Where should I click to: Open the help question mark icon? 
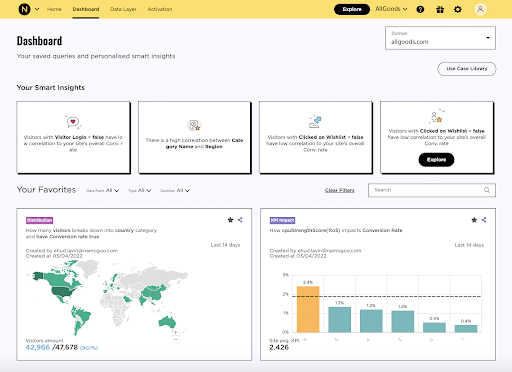pyautogui.click(x=420, y=9)
